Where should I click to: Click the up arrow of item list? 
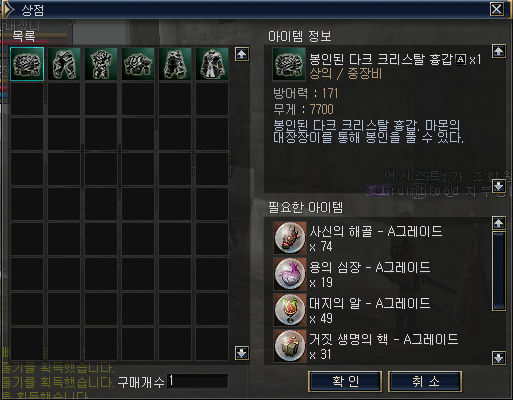coord(242,54)
